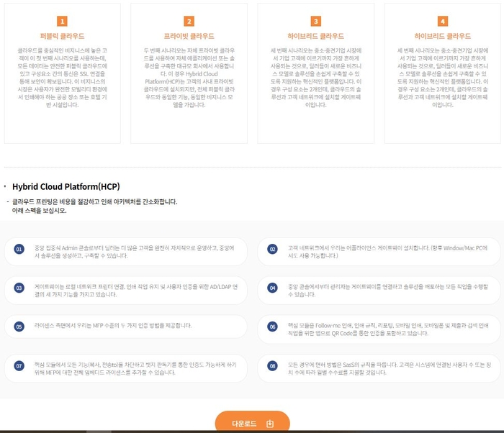
Task: Click the description paragraph in card 4
Action: tap(443, 78)
